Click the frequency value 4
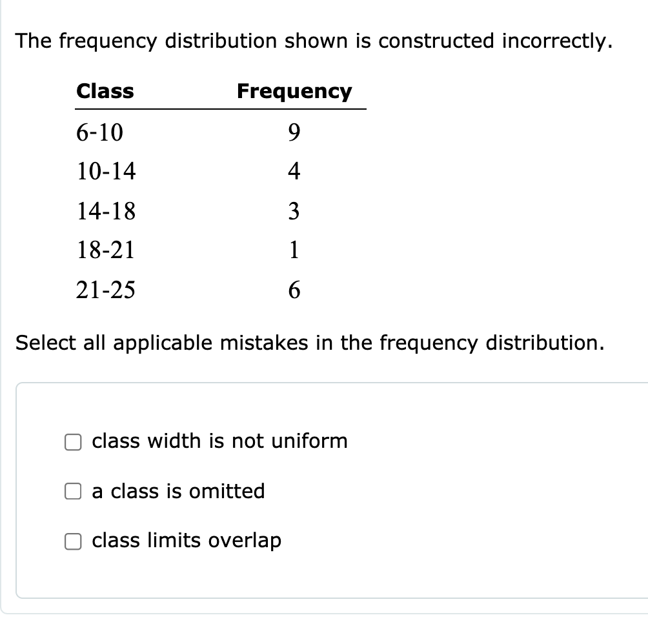Viewport: 648px width, 644px height. pyautogui.click(x=294, y=172)
